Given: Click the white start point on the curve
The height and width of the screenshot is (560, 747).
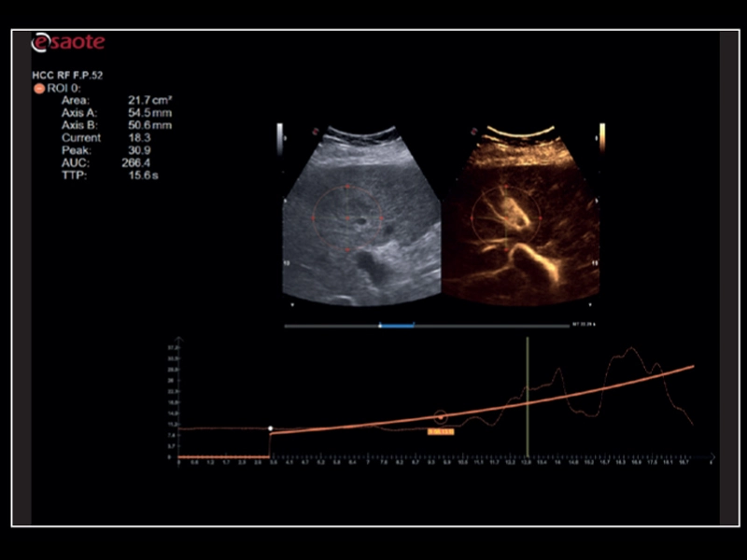Looking at the screenshot, I should [271, 428].
